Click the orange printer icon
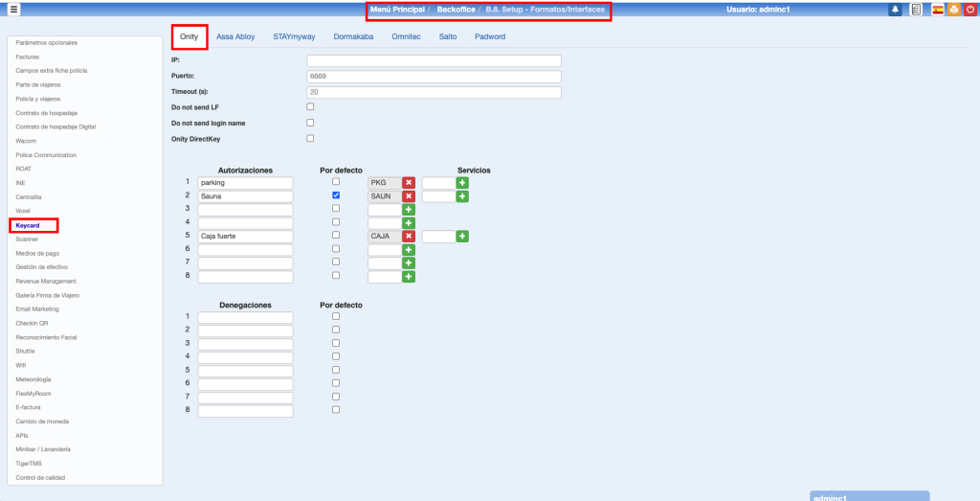 pyautogui.click(x=954, y=10)
